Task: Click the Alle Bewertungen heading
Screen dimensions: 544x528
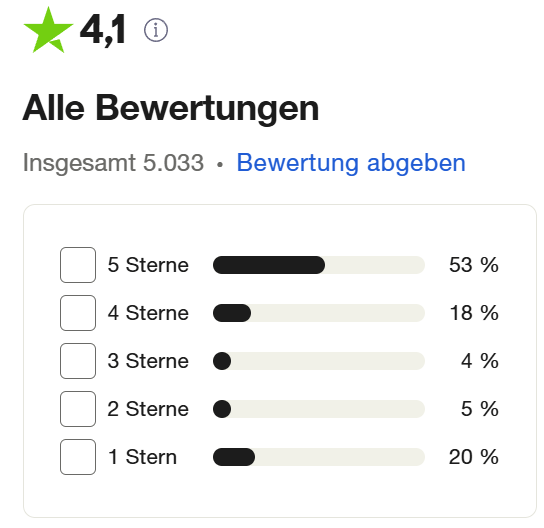Action: tap(171, 108)
